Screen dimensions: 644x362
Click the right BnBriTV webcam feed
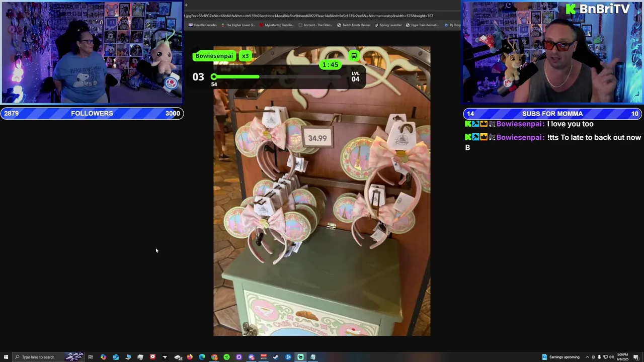(x=552, y=52)
